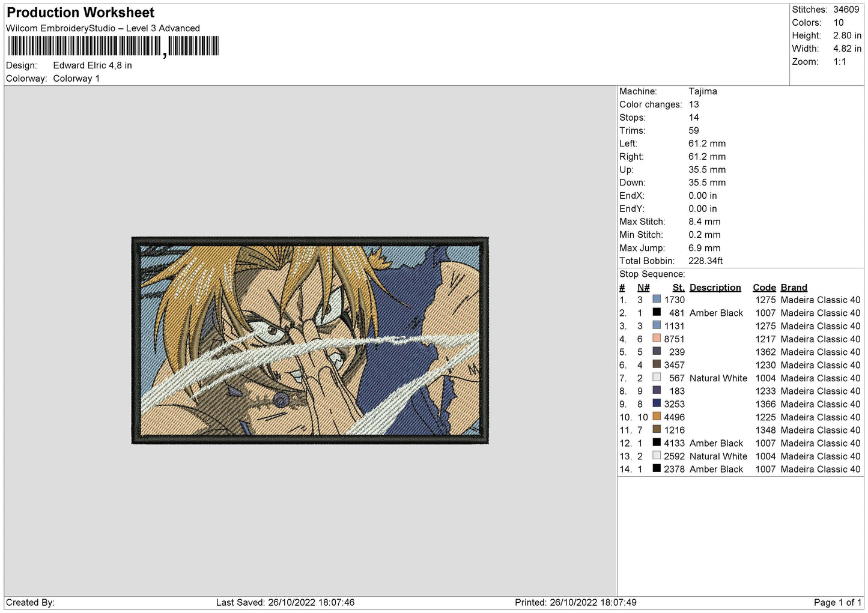Click the Width value '4.82 in'
Screen dimensions: 868x613
847,49
